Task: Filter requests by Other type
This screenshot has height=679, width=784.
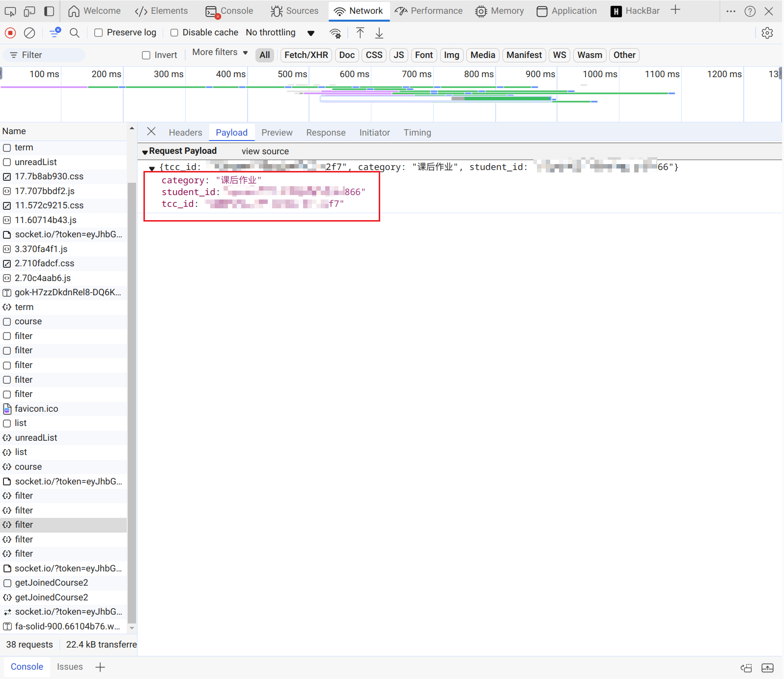Action: pyautogui.click(x=624, y=55)
